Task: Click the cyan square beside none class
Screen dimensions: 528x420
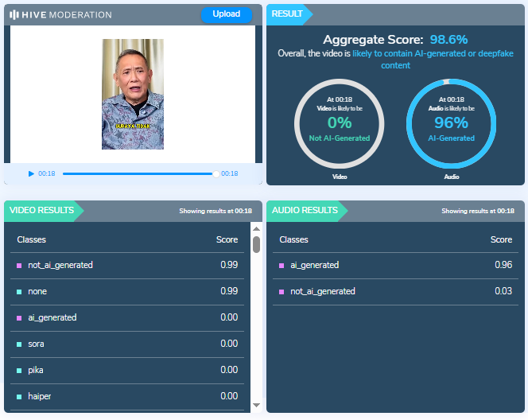Action: point(19,292)
